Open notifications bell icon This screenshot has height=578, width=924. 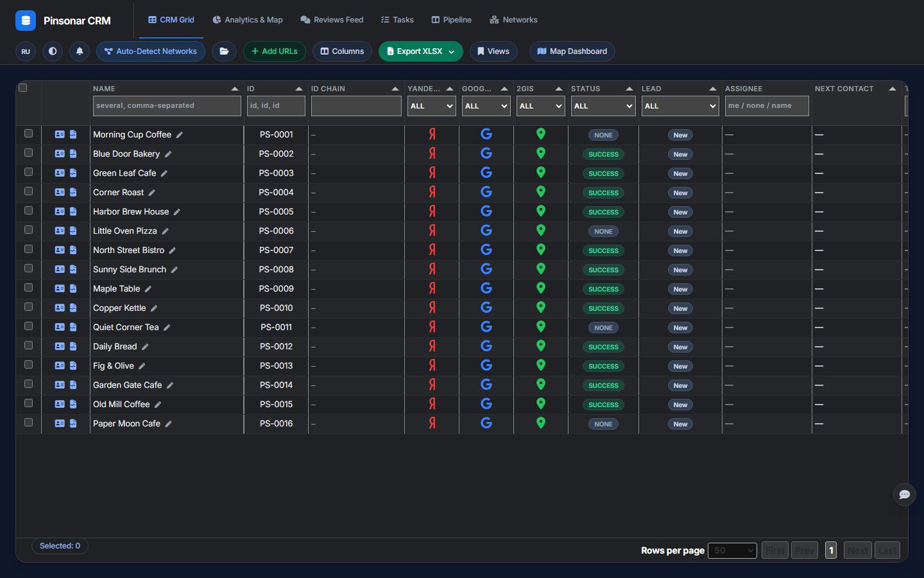80,51
